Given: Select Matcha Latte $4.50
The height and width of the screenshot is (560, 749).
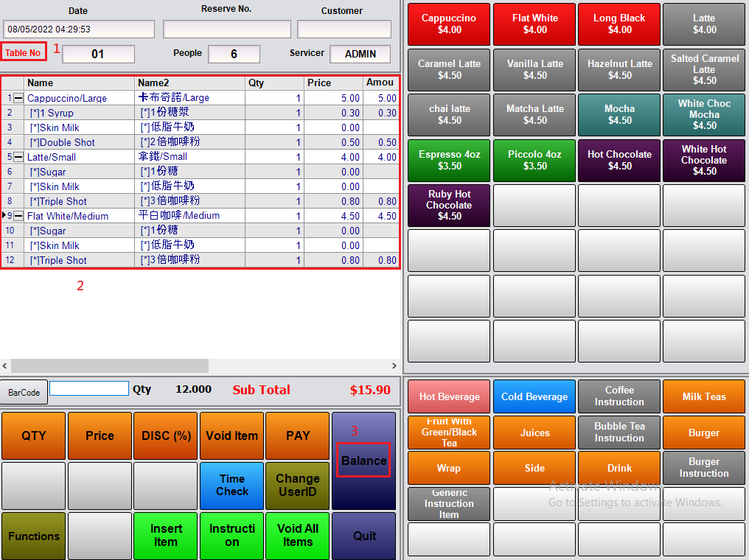Looking at the screenshot, I should click(534, 115).
